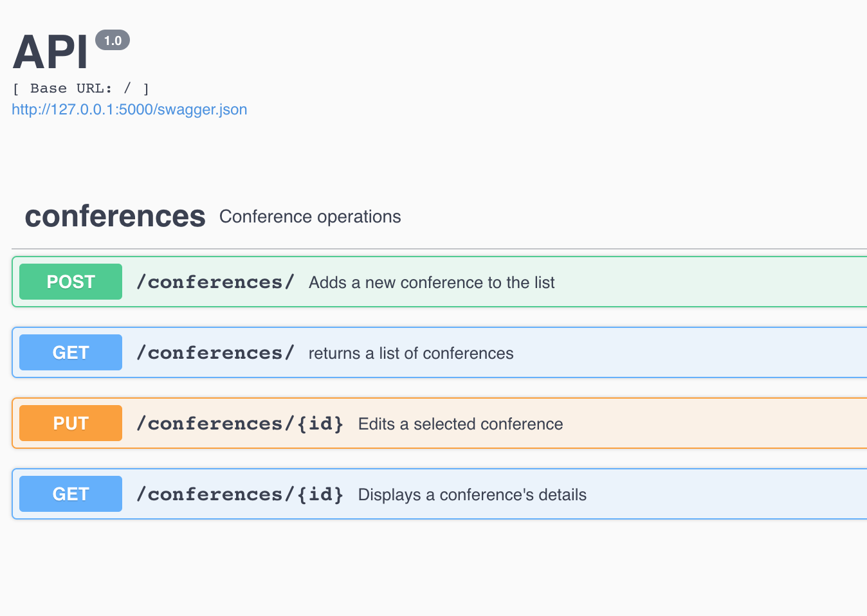
Task: Click the green POST method badge
Action: click(x=70, y=281)
